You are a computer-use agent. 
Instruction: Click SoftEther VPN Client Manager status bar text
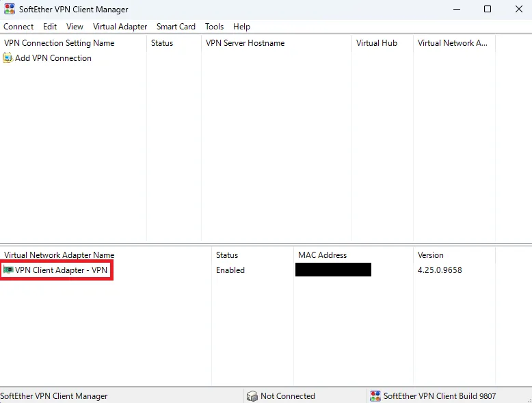coord(54,396)
